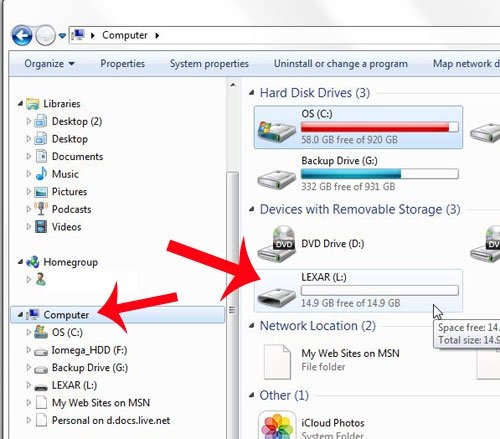Select the OS (C:) hard drive icon
Screen dimensions: 500x439
pyautogui.click(x=276, y=132)
